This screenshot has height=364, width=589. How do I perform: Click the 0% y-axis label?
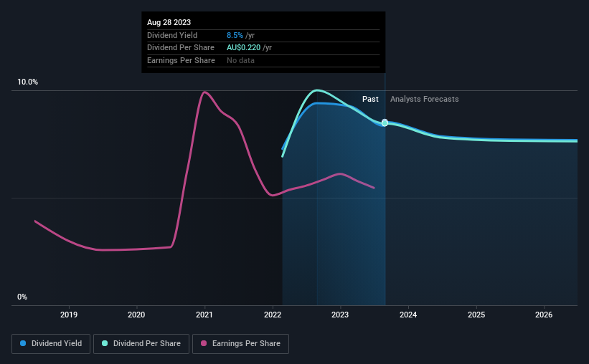(x=22, y=297)
